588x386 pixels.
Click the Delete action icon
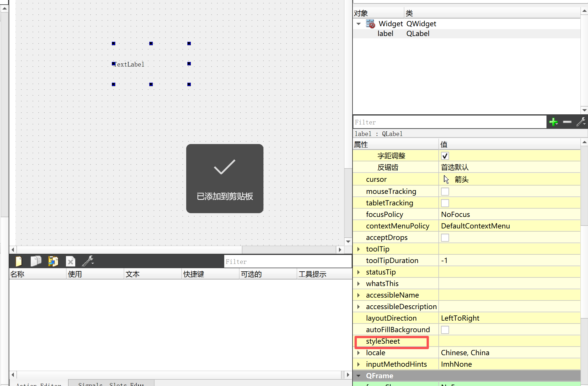click(x=71, y=262)
